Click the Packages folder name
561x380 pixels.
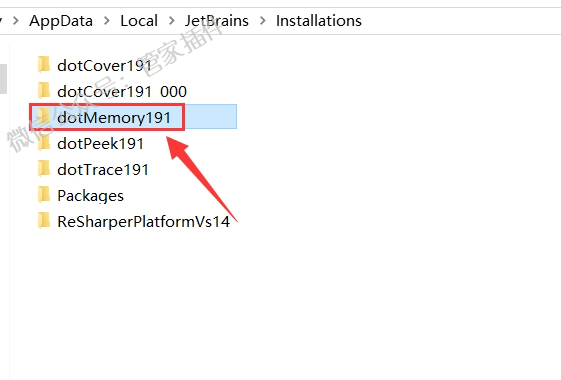point(91,196)
